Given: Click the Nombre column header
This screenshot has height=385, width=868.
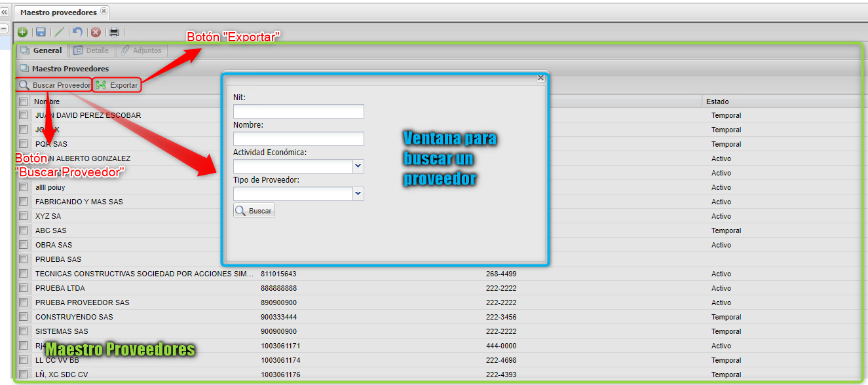Looking at the screenshot, I should [x=47, y=101].
